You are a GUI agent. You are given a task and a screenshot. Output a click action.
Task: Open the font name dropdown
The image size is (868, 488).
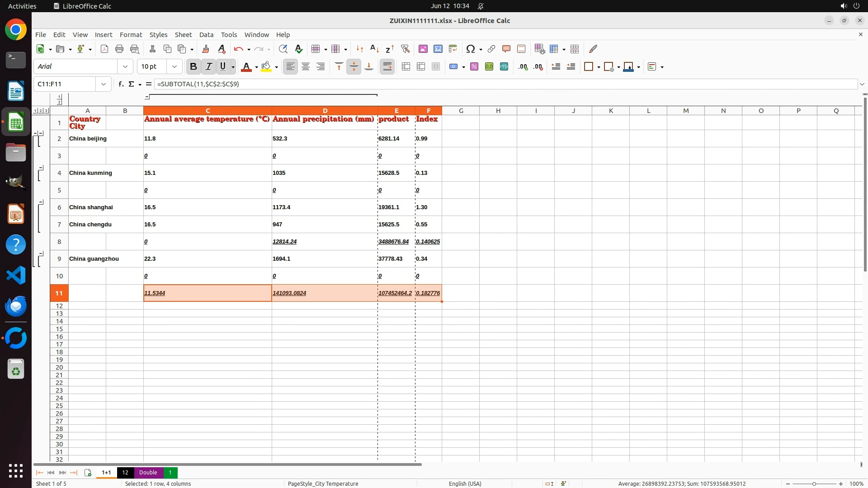pos(125,66)
